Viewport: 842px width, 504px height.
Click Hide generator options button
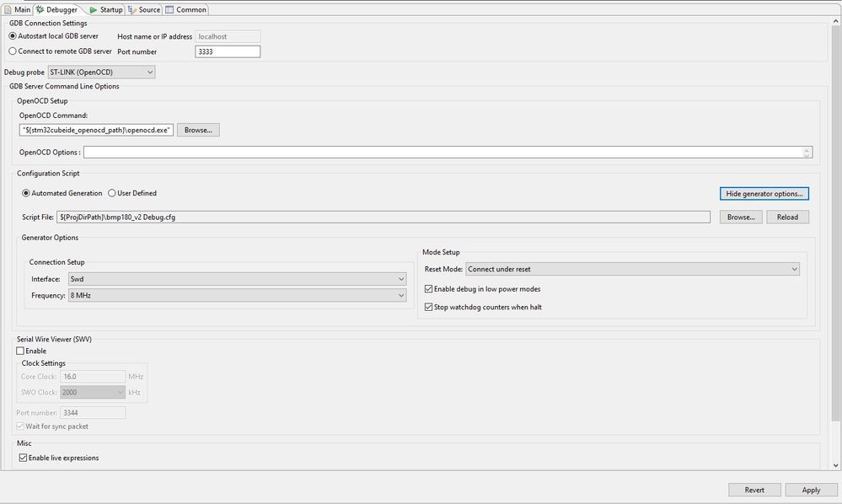point(764,193)
